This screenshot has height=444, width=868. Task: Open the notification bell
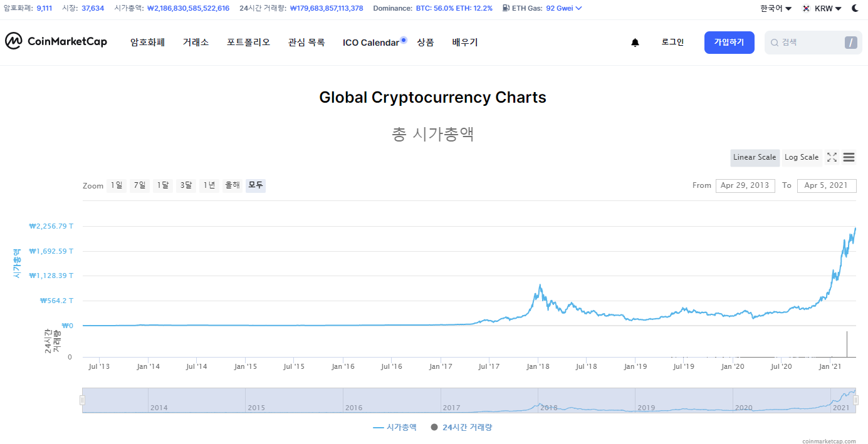point(635,42)
